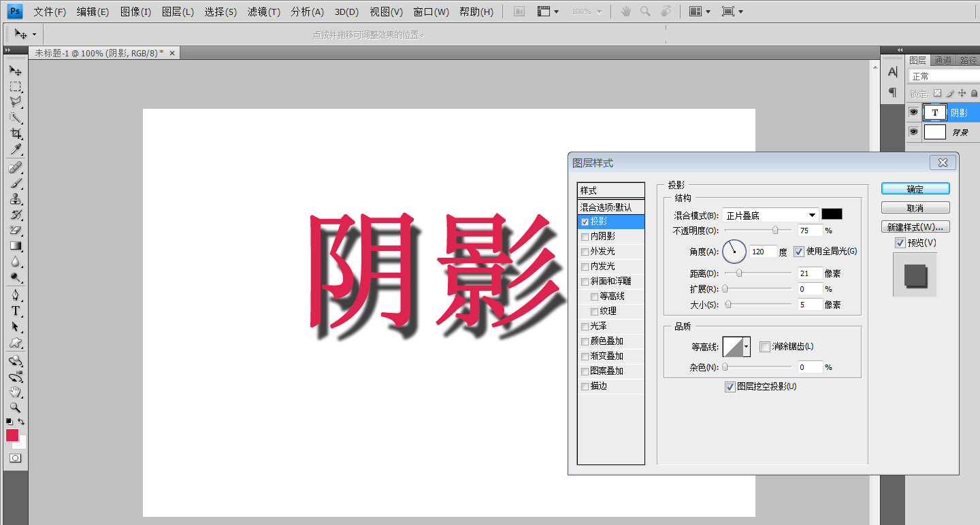980x525 pixels.
Task: Enable the 外发光 style checkbox
Action: 585,252
